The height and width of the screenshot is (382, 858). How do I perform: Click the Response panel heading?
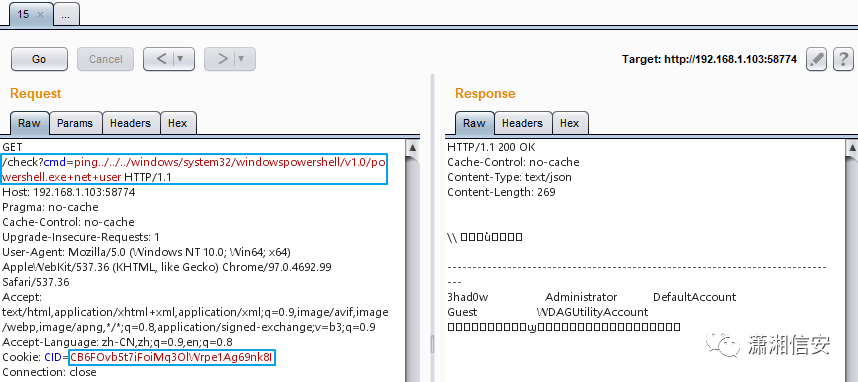pos(485,94)
